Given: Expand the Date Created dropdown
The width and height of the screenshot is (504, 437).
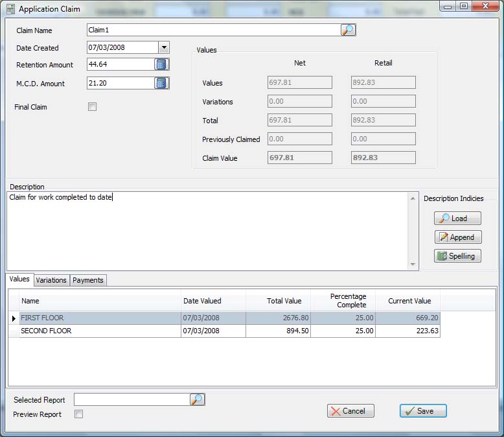Looking at the screenshot, I should 163,47.
